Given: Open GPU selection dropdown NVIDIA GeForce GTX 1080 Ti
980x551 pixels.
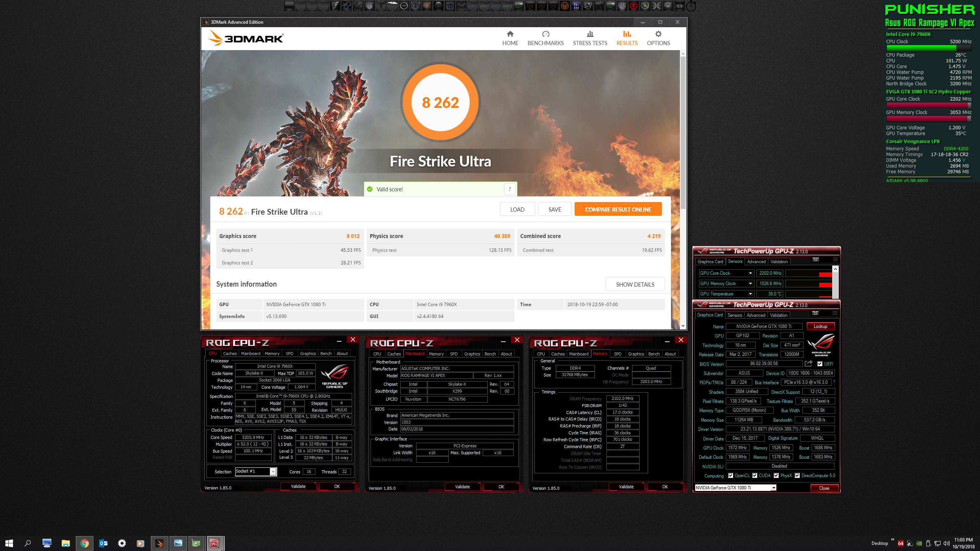Looking at the screenshot, I should pos(774,488).
